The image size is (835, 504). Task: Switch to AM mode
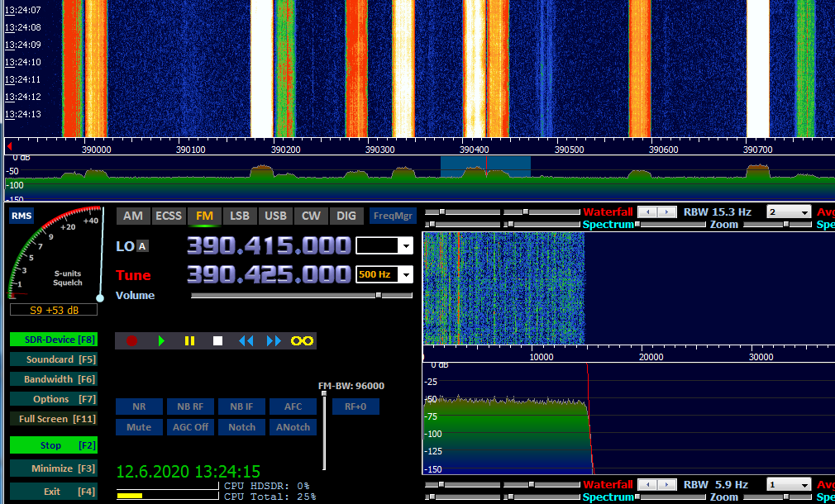[x=133, y=216]
